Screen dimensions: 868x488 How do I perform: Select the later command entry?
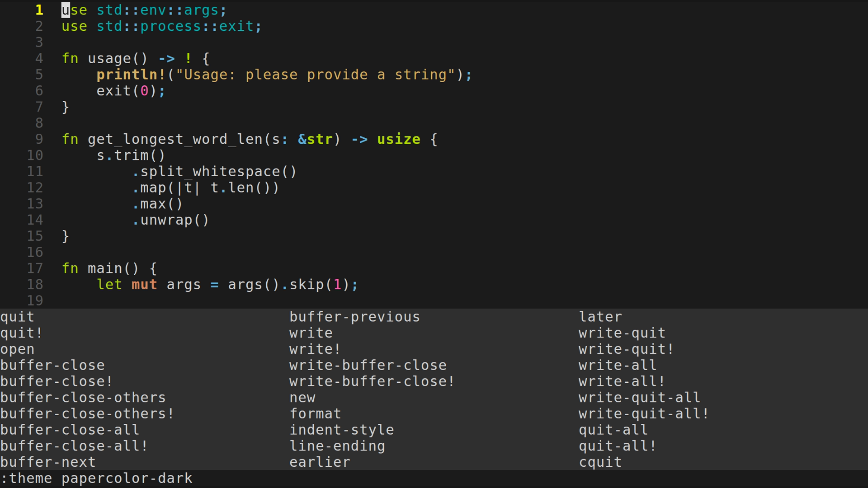[x=600, y=317]
